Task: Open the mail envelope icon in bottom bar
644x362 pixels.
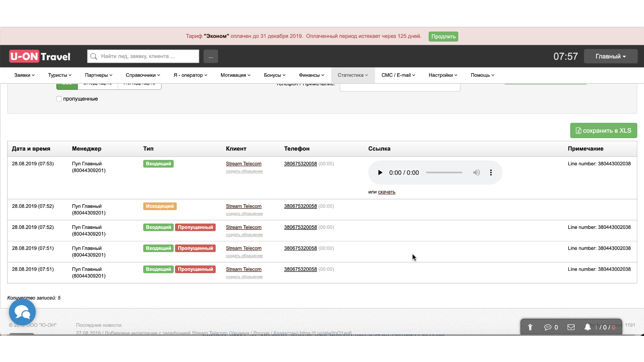Action: pos(571,327)
